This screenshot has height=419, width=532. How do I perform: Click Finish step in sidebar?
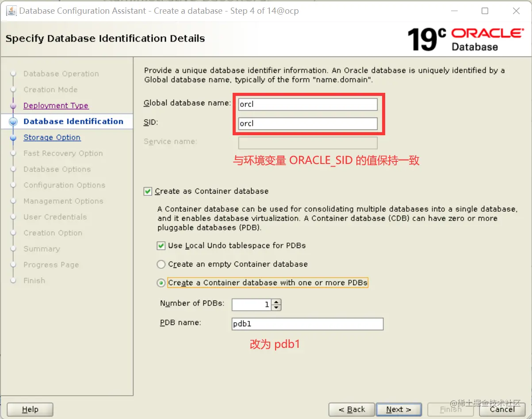click(34, 281)
